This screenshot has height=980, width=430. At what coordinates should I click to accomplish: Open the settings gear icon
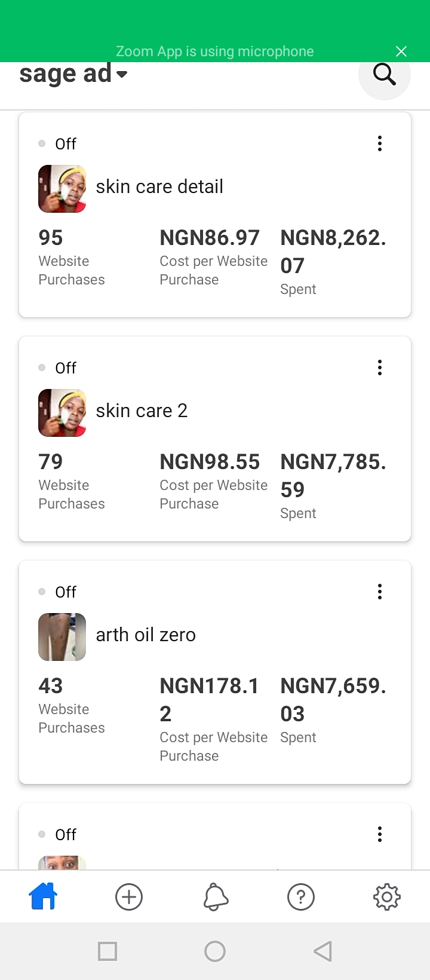pos(386,897)
